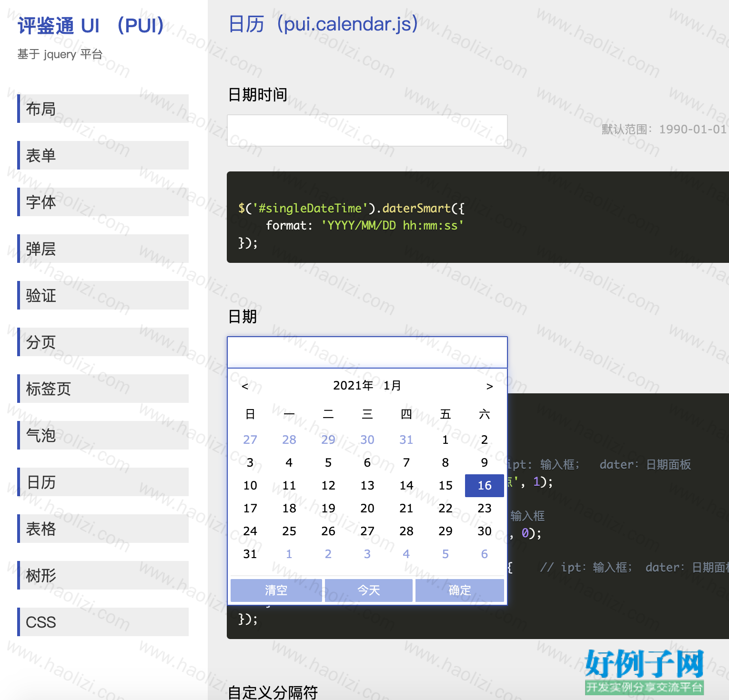This screenshot has width=729, height=700.
Task: Click the 今天 button in calendar
Action: click(x=369, y=590)
